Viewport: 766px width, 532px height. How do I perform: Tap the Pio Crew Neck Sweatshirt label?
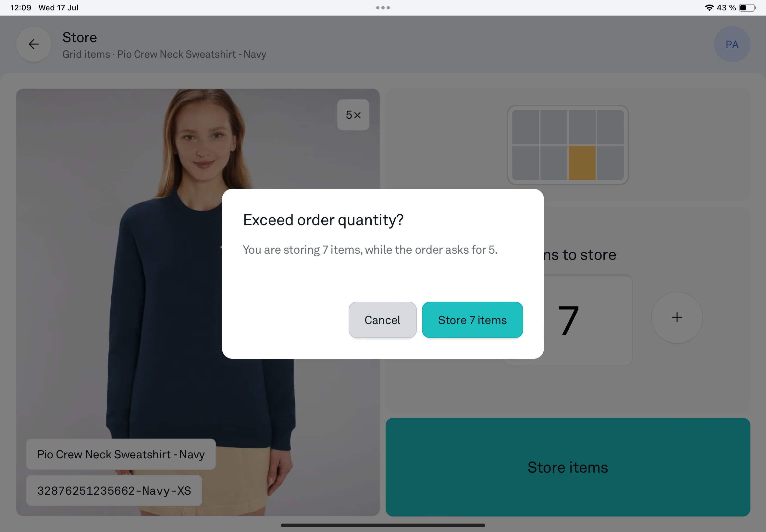click(121, 454)
